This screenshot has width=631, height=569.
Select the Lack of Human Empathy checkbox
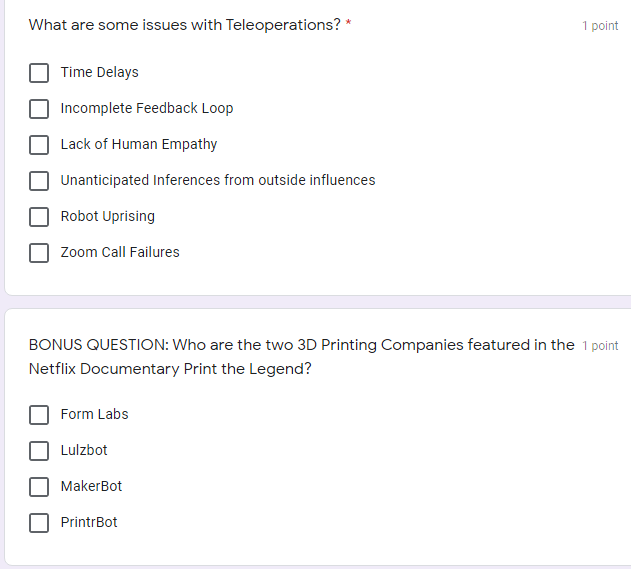[x=39, y=145]
